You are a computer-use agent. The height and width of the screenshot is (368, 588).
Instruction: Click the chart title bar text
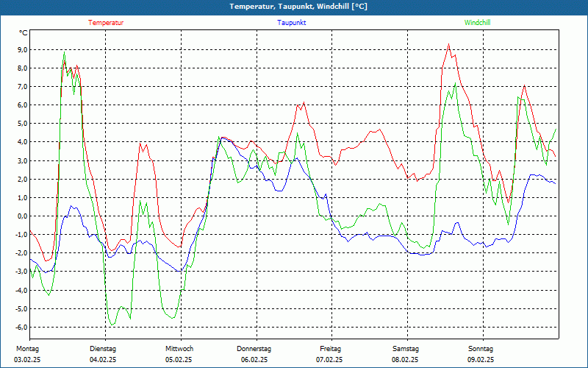(294, 7)
